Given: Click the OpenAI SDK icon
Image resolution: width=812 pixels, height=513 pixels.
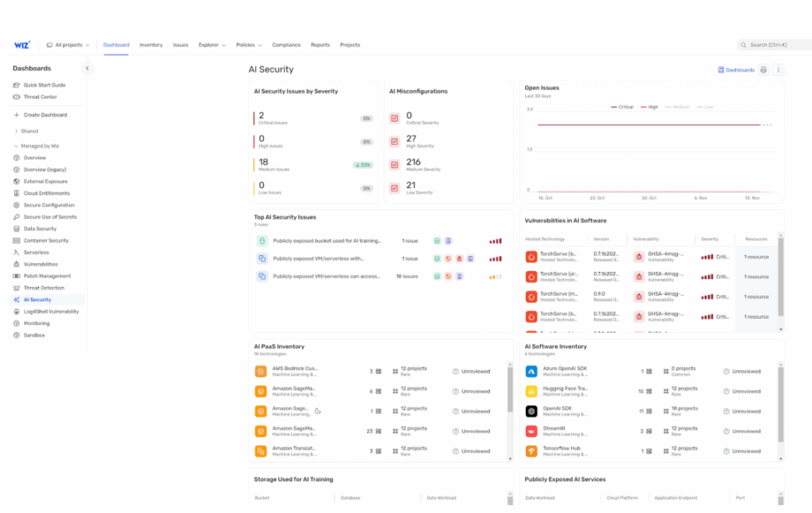Looking at the screenshot, I should (531, 412).
